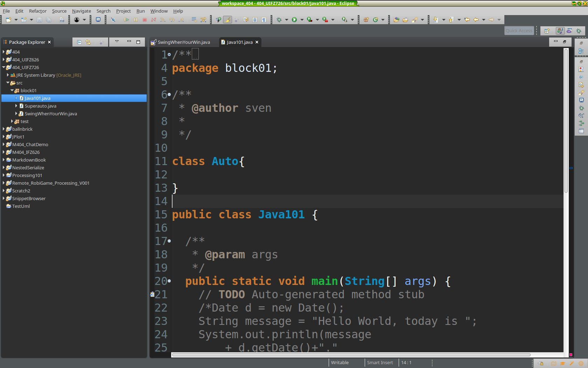The image size is (588, 368).
Task: Toggle Link with Editor in Package Explorer
Action: (88, 42)
